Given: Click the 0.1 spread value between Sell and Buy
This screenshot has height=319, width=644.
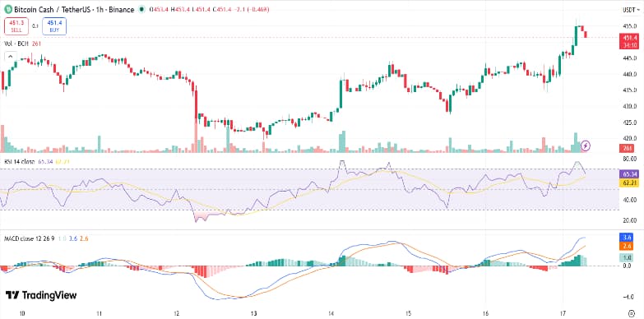Looking at the screenshot, I should tap(35, 25).
